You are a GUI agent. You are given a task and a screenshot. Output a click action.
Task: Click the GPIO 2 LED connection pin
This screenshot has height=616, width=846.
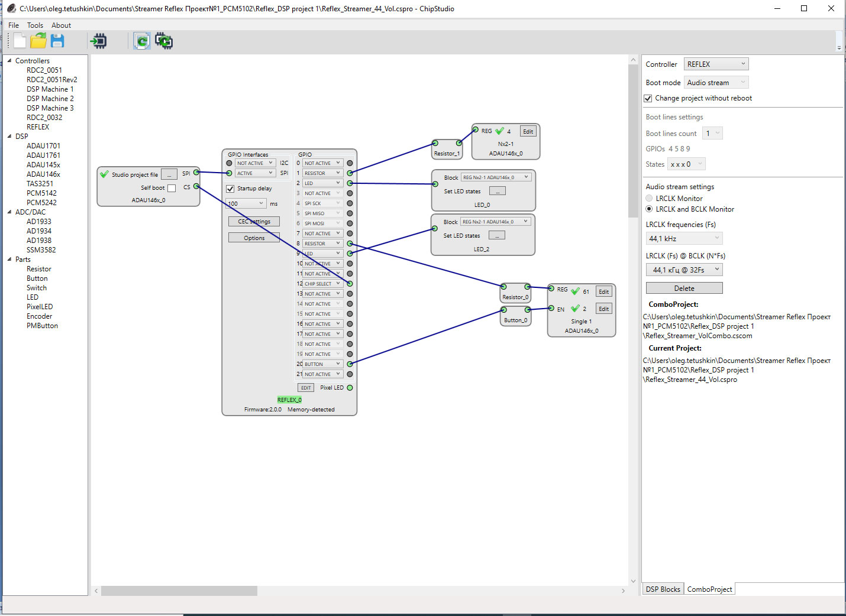pyautogui.click(x=350, y=183)
